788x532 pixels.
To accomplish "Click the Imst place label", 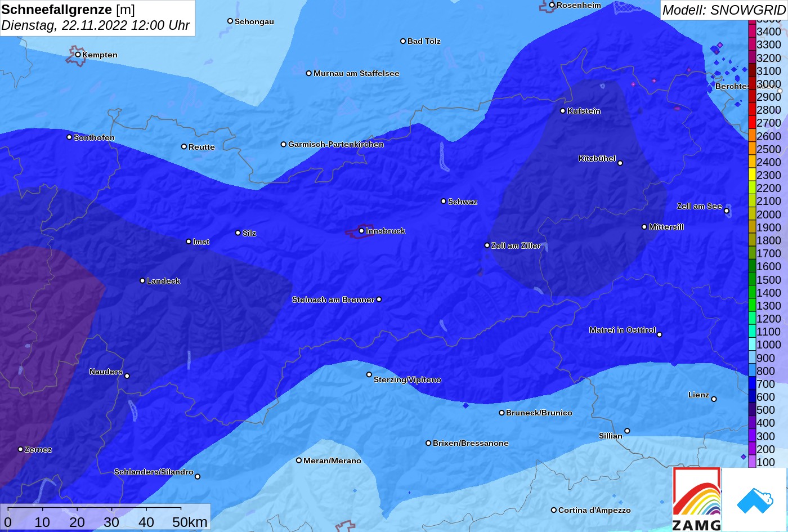I will point(201,242).
